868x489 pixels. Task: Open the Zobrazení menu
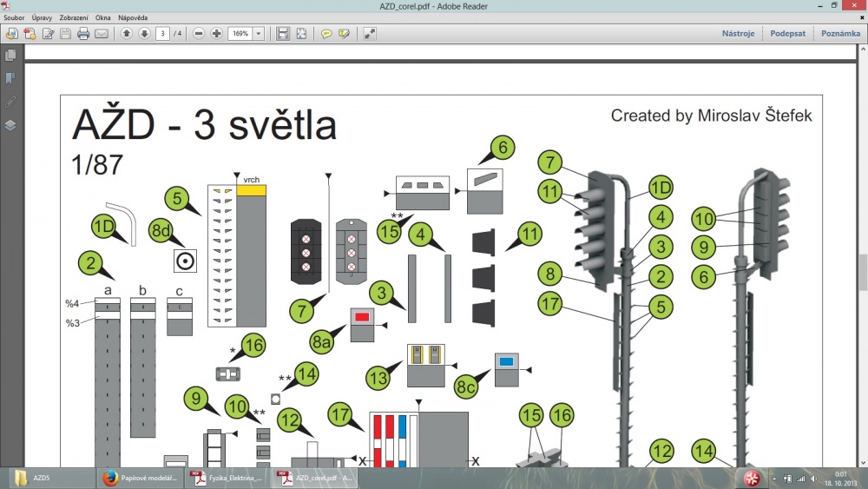(x=74, y=17)
